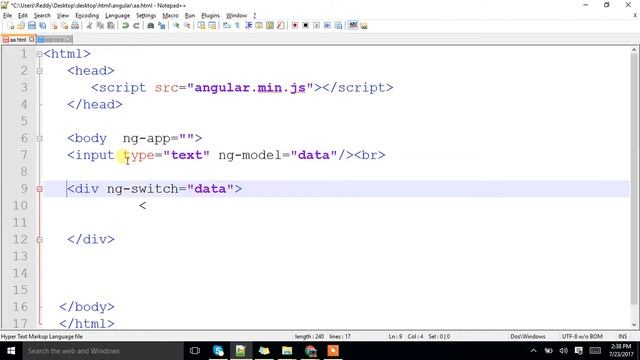Stop macro recording with the black square icon

coord(305,26)
